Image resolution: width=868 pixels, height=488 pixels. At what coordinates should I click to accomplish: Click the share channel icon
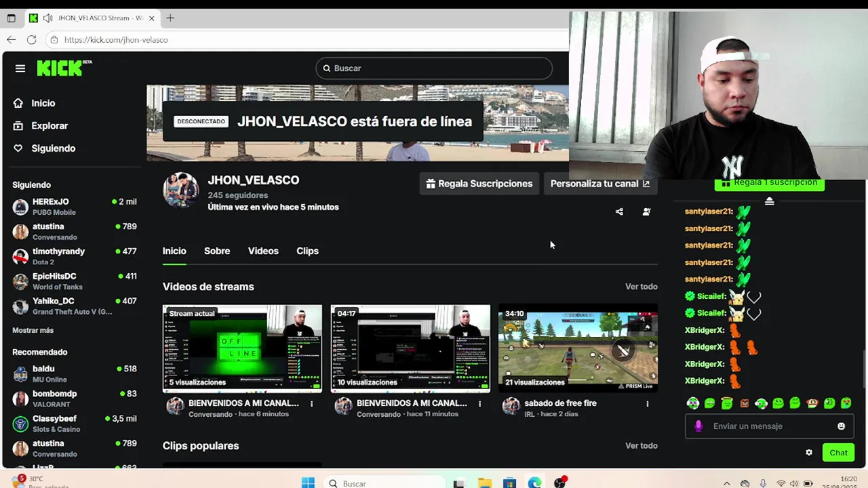click(619, 211)
